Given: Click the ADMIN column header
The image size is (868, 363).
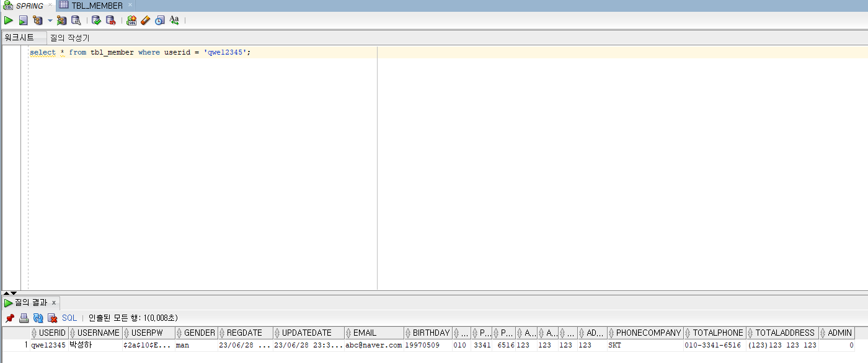Looking at the screenshot, I should point(837,333).
